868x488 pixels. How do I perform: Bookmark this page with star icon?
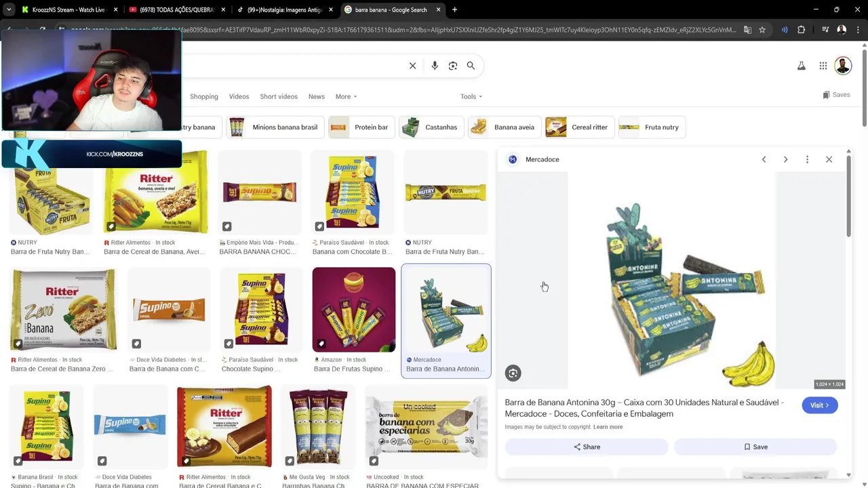(x=762, y=30)
